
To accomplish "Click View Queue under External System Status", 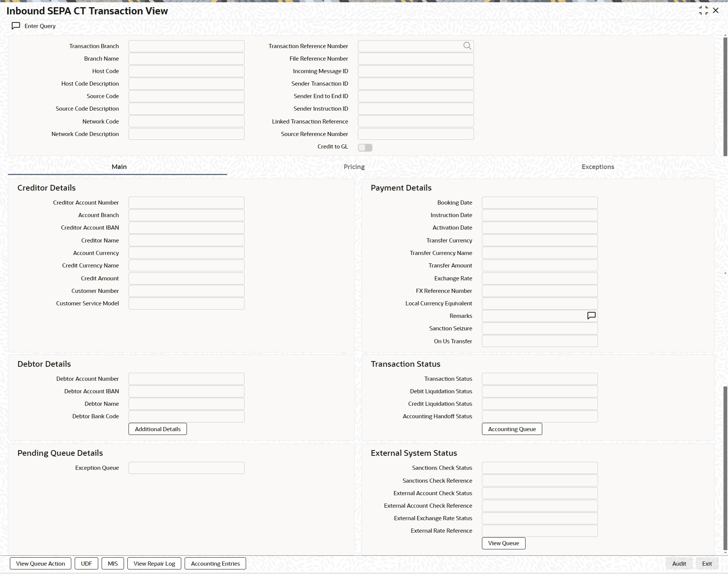I will pyautogui.click(x=504, y=543).
